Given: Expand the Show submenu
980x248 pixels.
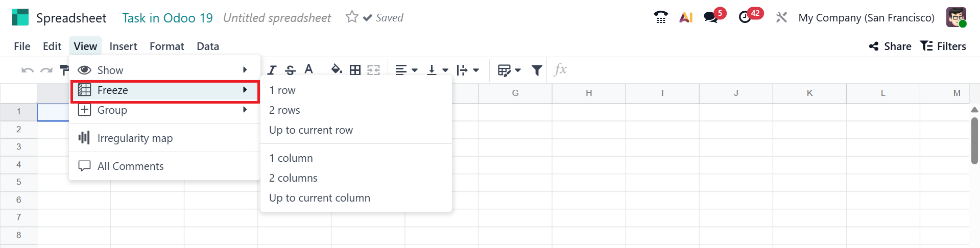Looking at the screenshot, I should pyautogui.click(x=163, y=70).
